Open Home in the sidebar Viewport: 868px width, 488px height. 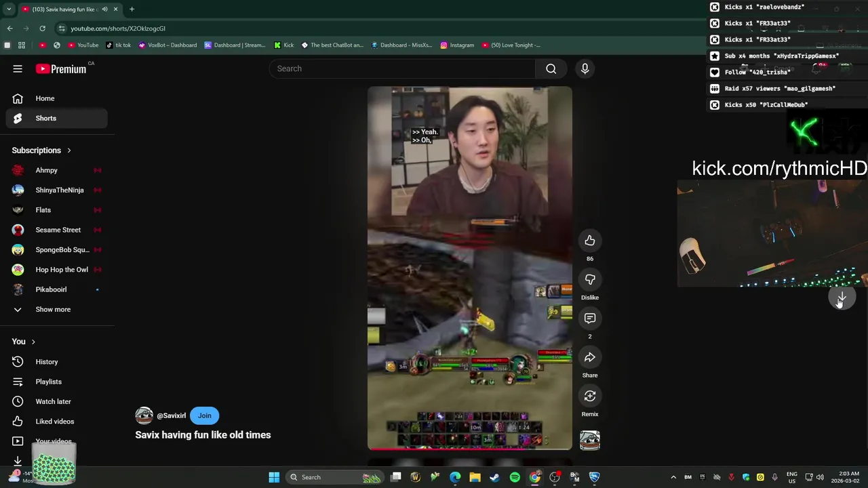tap(57, 98)
